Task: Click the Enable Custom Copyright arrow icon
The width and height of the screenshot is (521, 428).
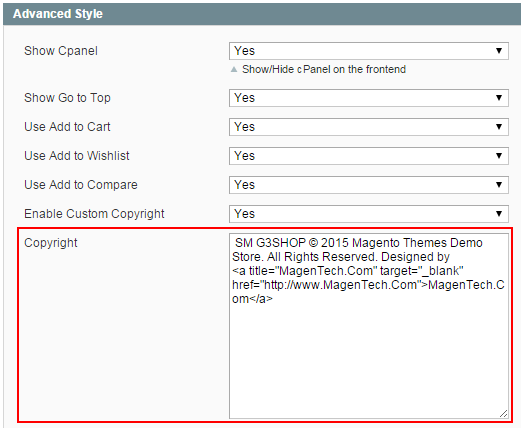Action: pos(499,214)
